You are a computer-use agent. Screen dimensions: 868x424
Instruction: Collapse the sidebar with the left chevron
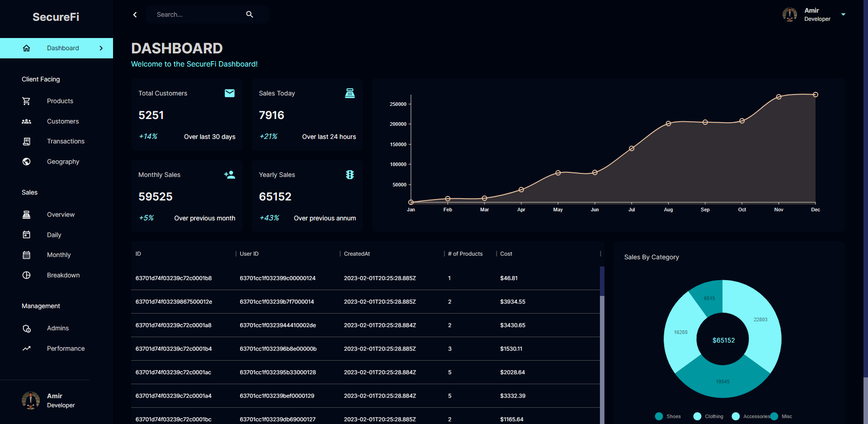135,14
